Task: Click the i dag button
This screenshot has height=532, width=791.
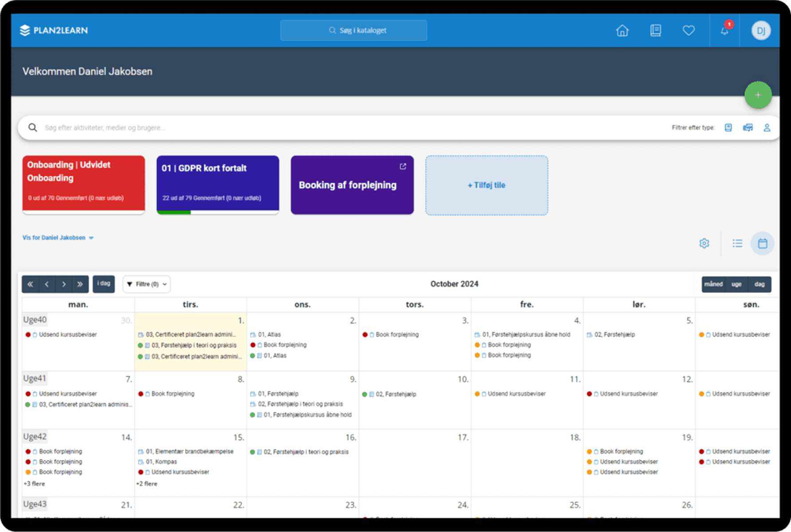Action: tap(104, 284)
